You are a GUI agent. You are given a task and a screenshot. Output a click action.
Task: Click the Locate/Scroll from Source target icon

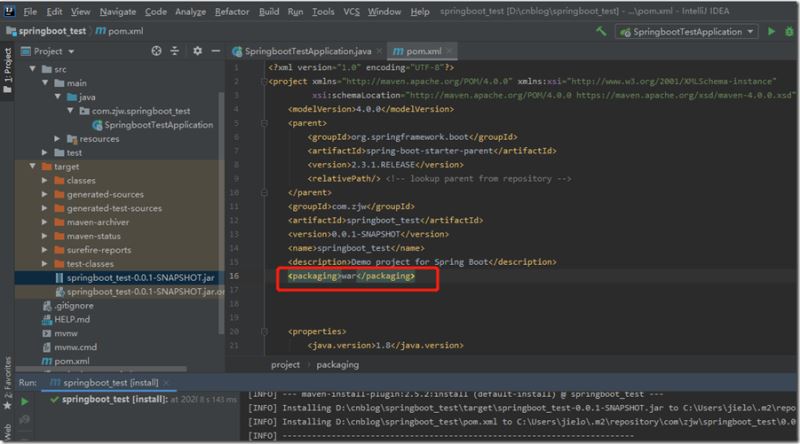click(156, 50)
